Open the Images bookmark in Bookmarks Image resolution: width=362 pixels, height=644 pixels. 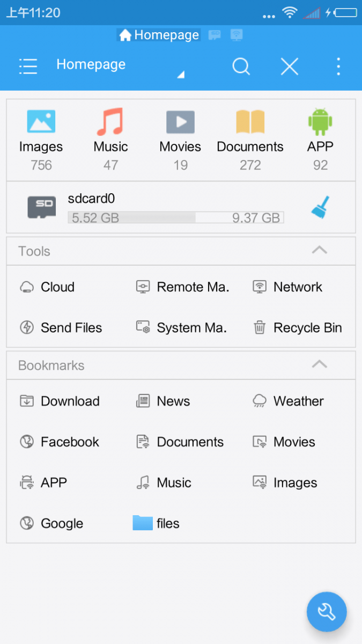click(x=285, y=482)
